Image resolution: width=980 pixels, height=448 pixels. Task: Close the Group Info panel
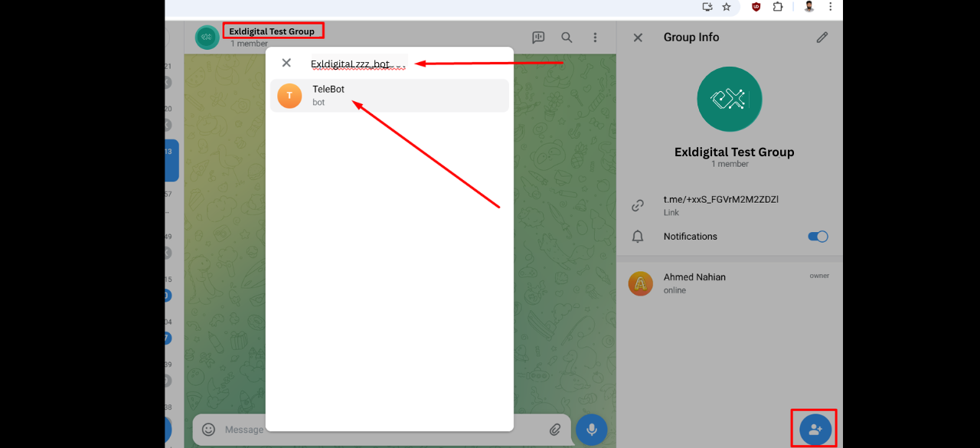638,37
